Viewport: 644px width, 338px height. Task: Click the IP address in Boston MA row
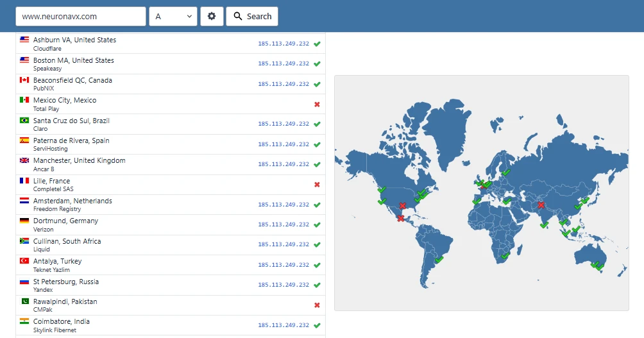[284, 63]
